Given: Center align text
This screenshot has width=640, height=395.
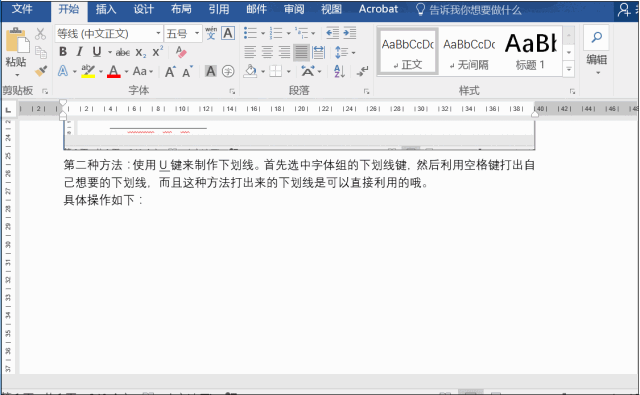Looking at the screenshot, I should (x=267, y=52).
